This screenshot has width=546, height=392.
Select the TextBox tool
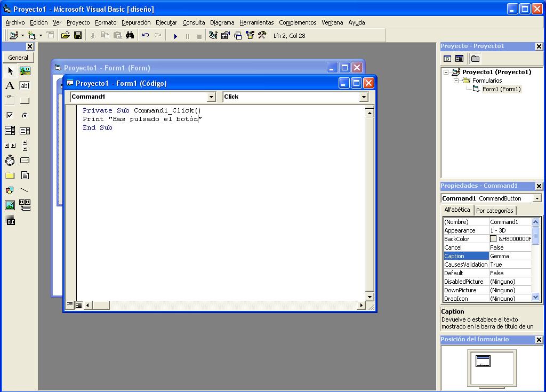tap(25, 85)
